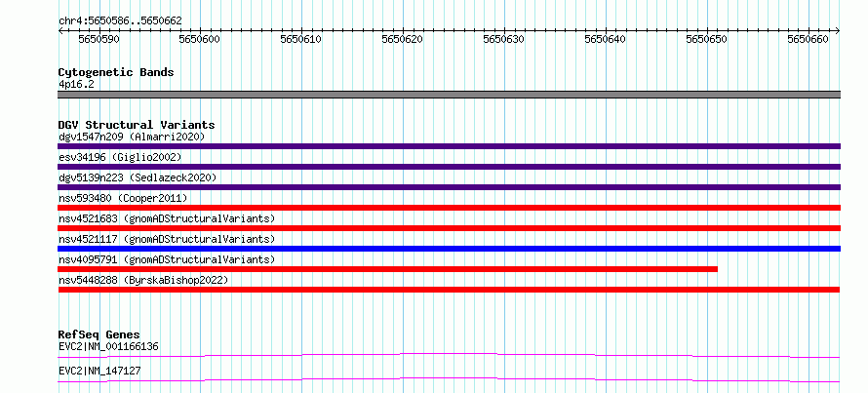
Task: Click ruler position 5650640
Action: (606, 39)
